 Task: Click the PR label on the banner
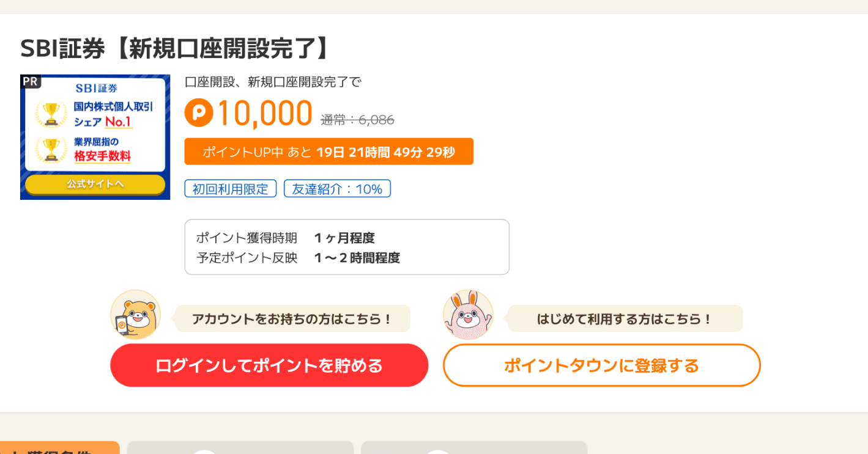[31, 81]
